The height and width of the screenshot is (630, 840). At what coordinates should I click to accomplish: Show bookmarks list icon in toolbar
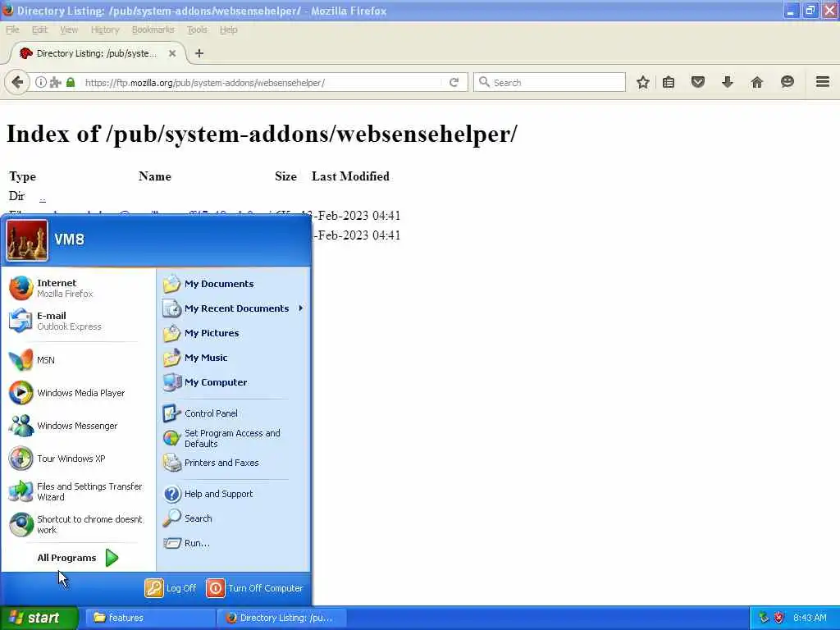668,83
